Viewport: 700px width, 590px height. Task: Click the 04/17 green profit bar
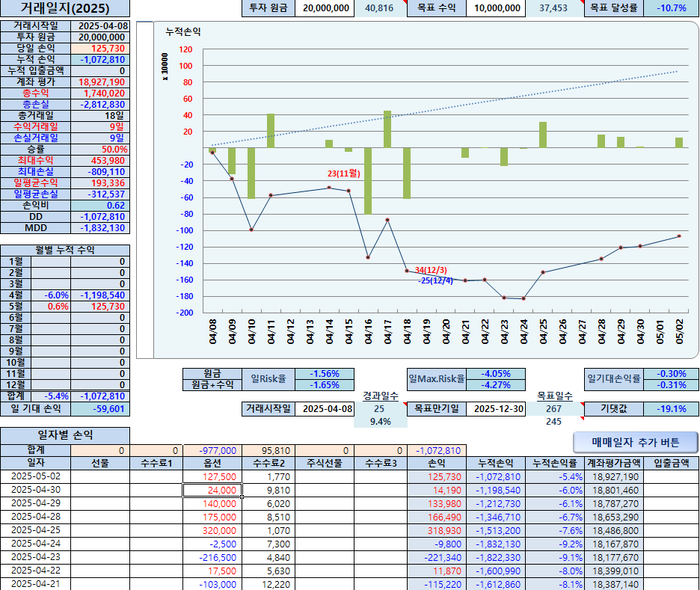coord(387,129)
